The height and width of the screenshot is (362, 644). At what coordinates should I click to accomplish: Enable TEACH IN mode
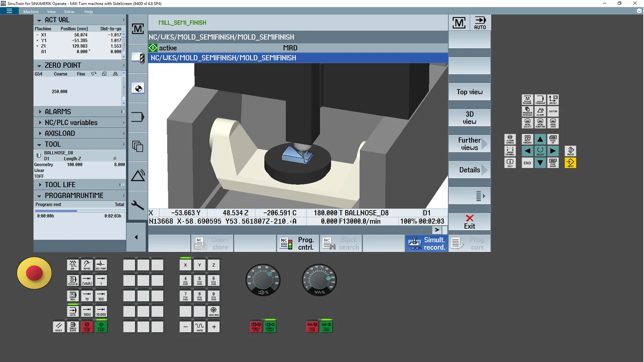coord(73,280)
